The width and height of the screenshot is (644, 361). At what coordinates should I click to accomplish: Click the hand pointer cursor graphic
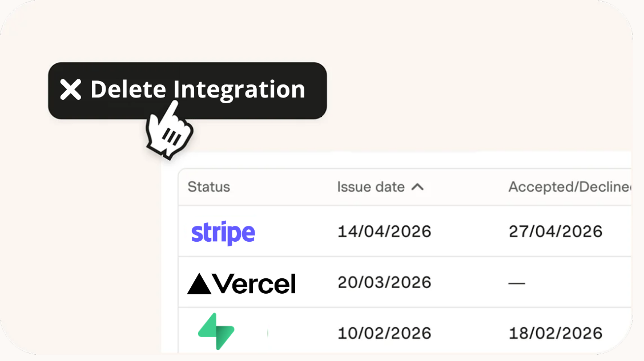tap(169, 130)
